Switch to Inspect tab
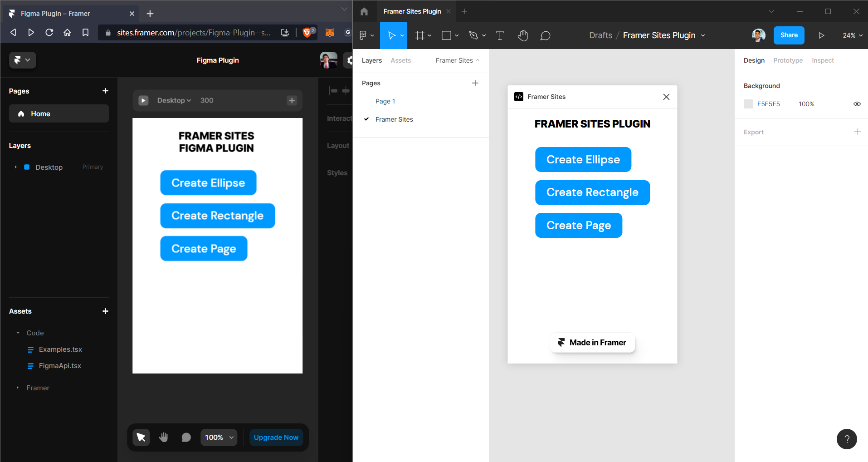This screenshot has height=462, width=868. pyautogui.click(x=823, y=60)
